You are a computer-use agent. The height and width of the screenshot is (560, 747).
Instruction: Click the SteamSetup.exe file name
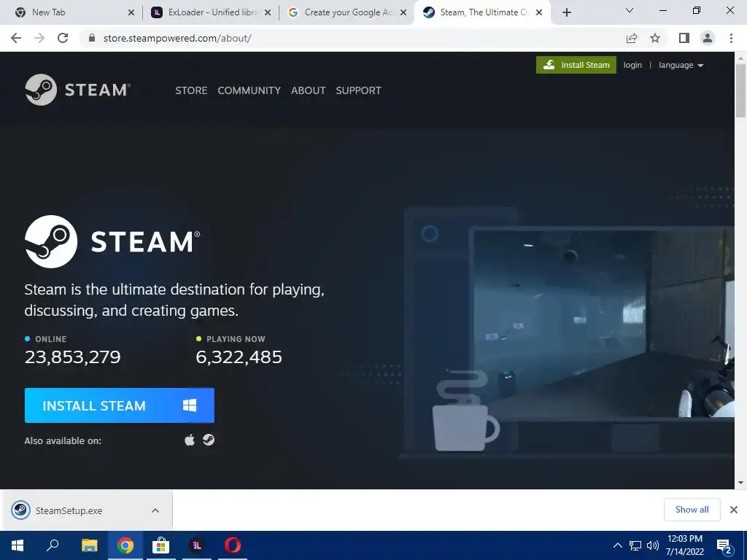tap(69, 511)
